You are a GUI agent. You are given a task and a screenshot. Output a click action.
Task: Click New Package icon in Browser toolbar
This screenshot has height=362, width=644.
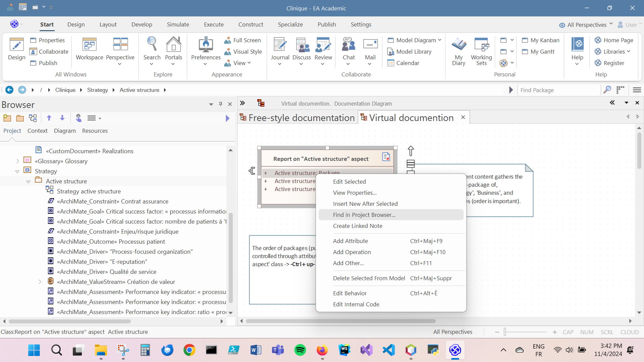[x=7, y=118]
